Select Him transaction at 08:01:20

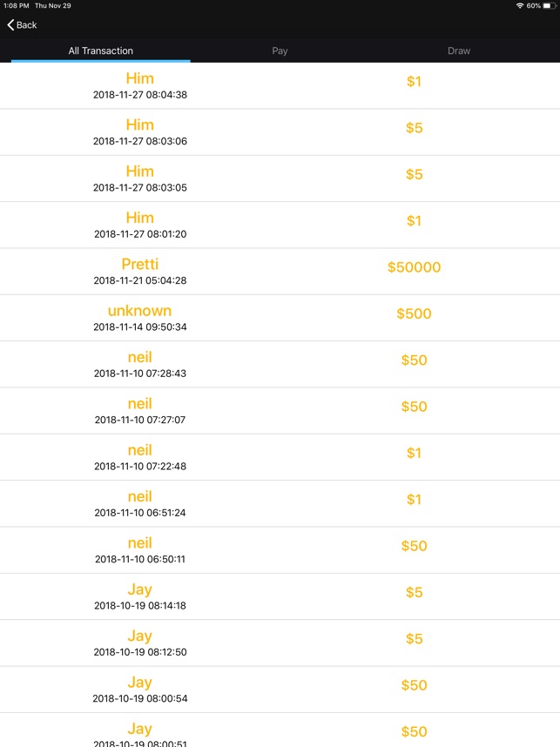click(280, 225)
